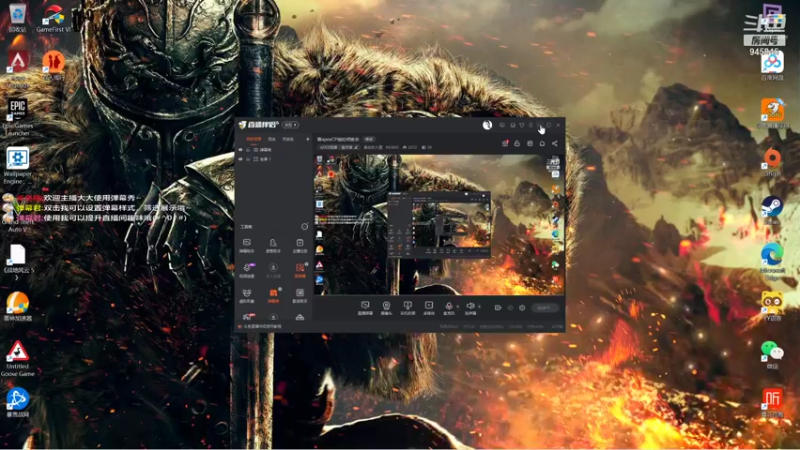Open Microsoft Edge desktop icon
Viewport: 800px width, 450px height.
pos(772,259)
